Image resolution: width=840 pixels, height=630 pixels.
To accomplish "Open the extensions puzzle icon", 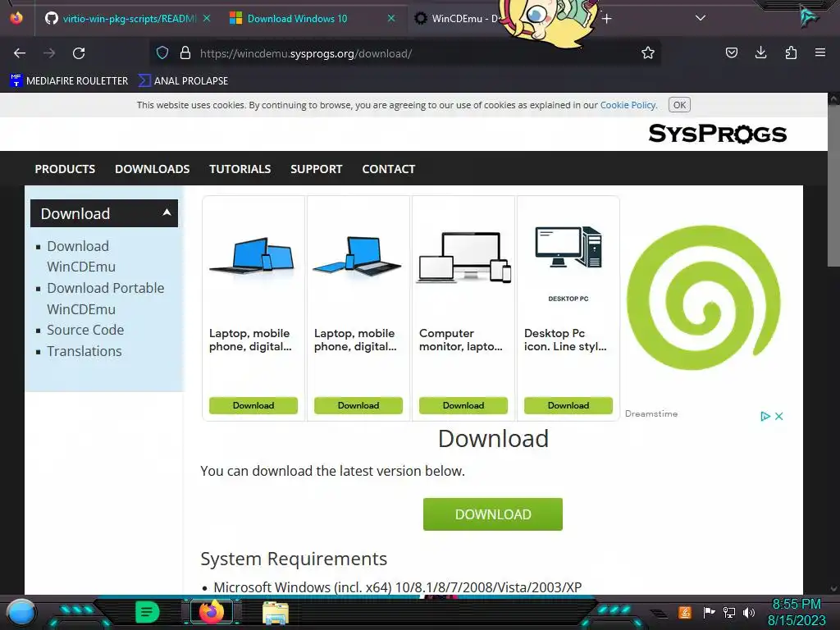I will (x=791, y=53).
